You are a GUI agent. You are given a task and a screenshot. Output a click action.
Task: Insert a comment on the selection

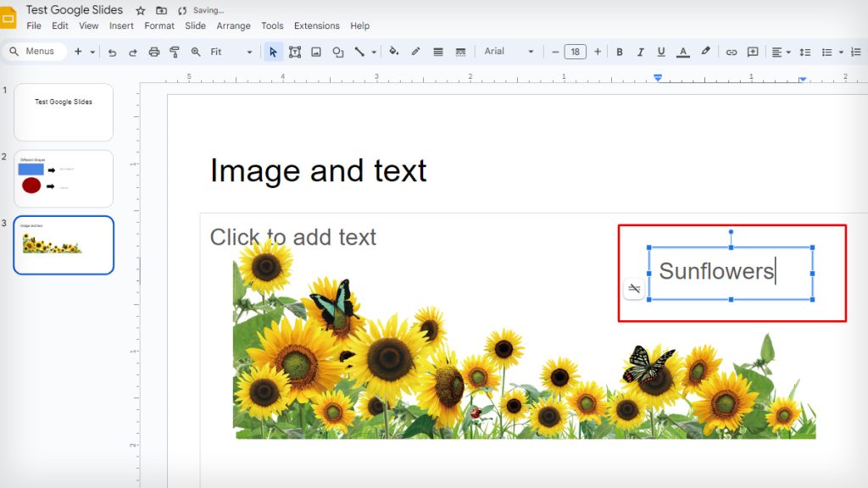click(753, 52)
